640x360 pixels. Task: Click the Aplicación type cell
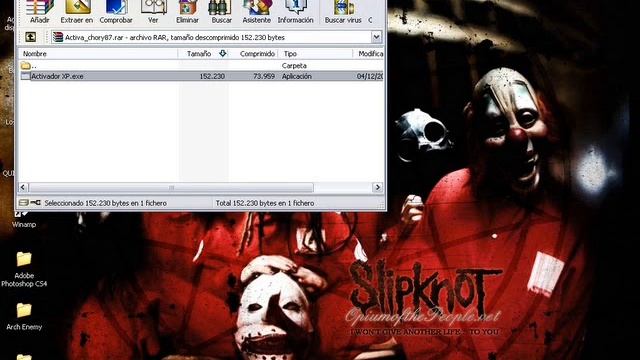click(x=297, y=76)
